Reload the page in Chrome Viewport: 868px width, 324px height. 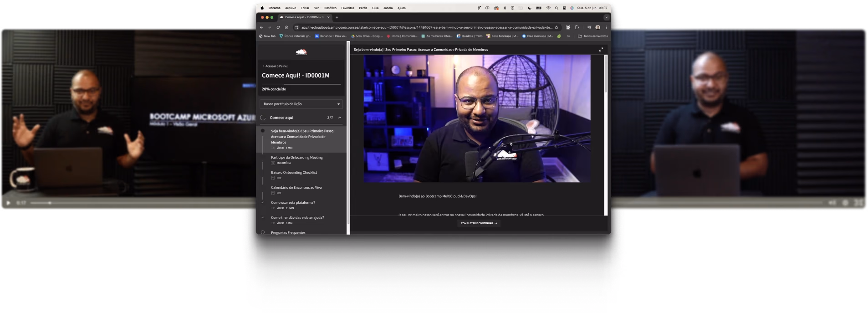pos(278,27)
